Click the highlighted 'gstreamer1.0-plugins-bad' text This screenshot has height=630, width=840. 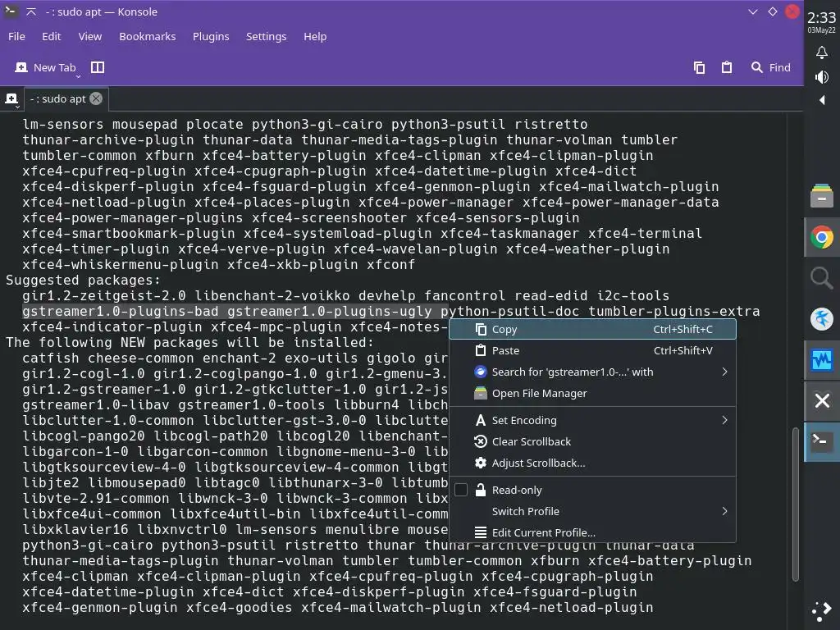pos(121,311)
